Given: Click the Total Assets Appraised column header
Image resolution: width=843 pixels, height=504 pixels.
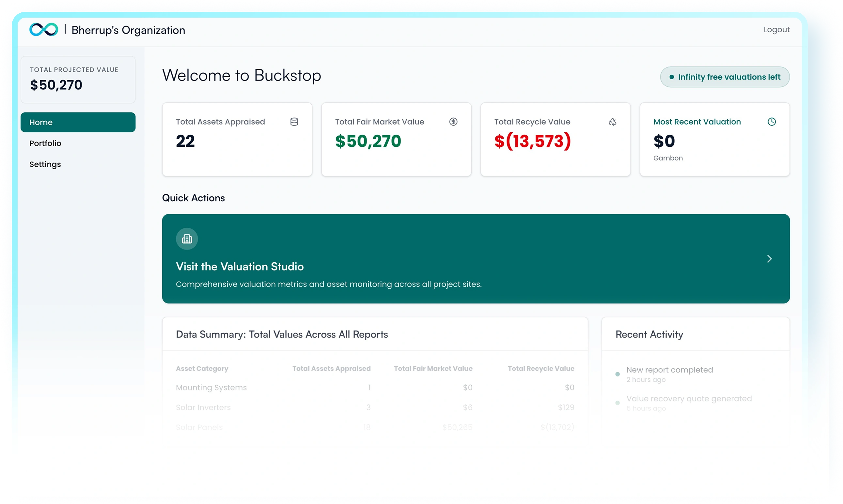Looking at the screenshot, I should coord(331,369).
